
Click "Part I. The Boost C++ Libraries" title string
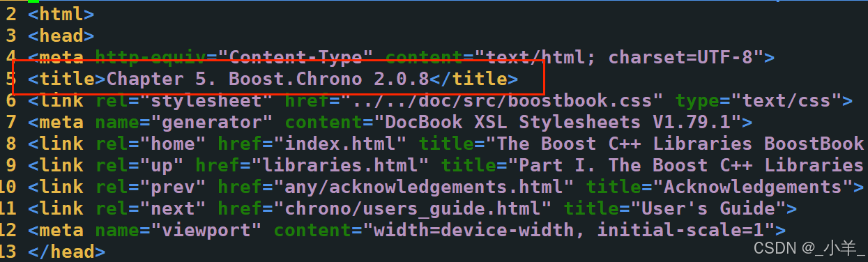(x=681, y=165)
